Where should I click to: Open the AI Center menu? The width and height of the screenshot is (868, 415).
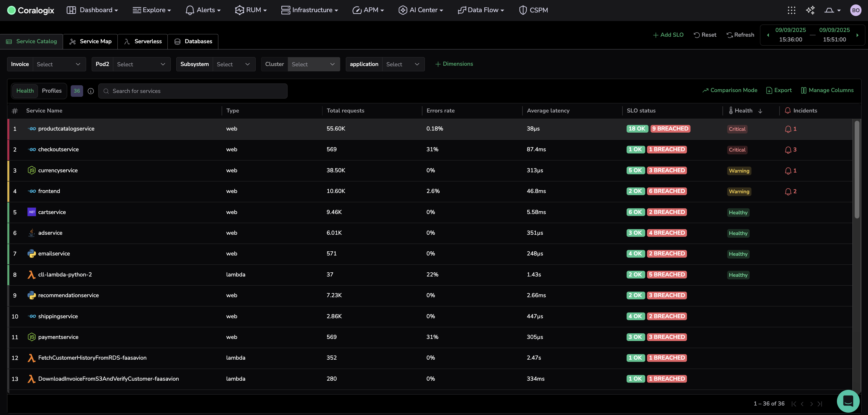pyautogui.click(x=420, y=10)
